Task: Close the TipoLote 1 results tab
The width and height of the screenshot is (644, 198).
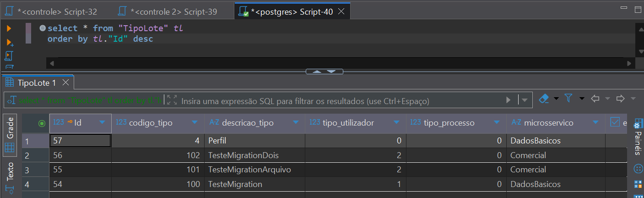Action: point(65,83)
